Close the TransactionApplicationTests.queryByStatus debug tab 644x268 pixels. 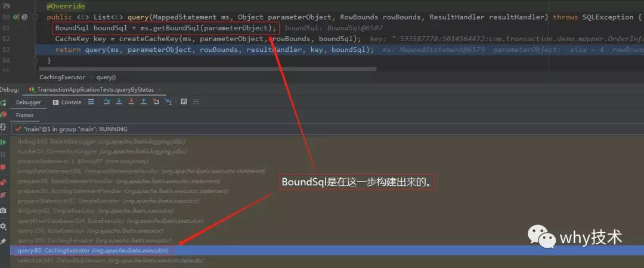pos(159,89)
